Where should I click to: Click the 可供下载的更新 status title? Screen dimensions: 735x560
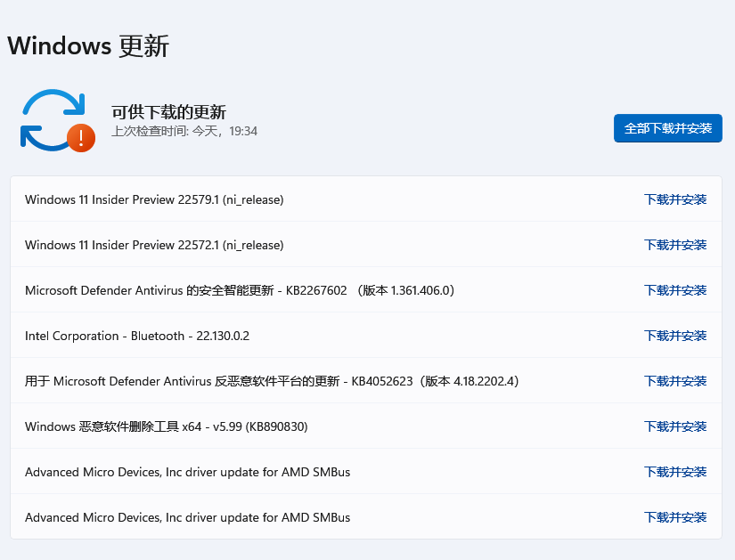point(168,111)
